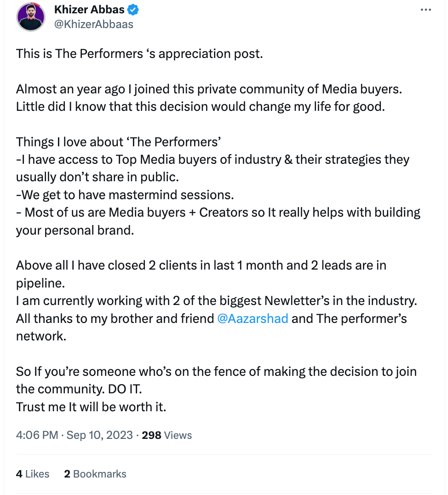
Task: Click the line about mastermind sessions
Action: (x=125, y=195)
